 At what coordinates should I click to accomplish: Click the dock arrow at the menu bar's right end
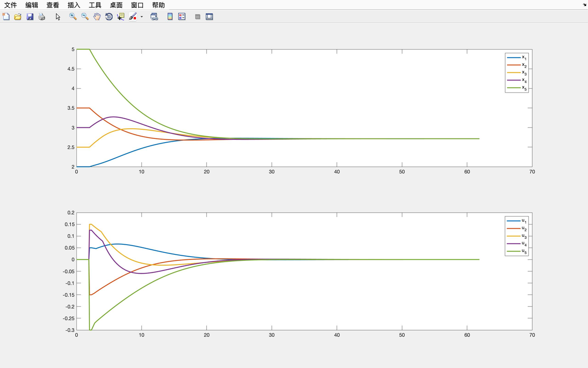click(585, 4)
